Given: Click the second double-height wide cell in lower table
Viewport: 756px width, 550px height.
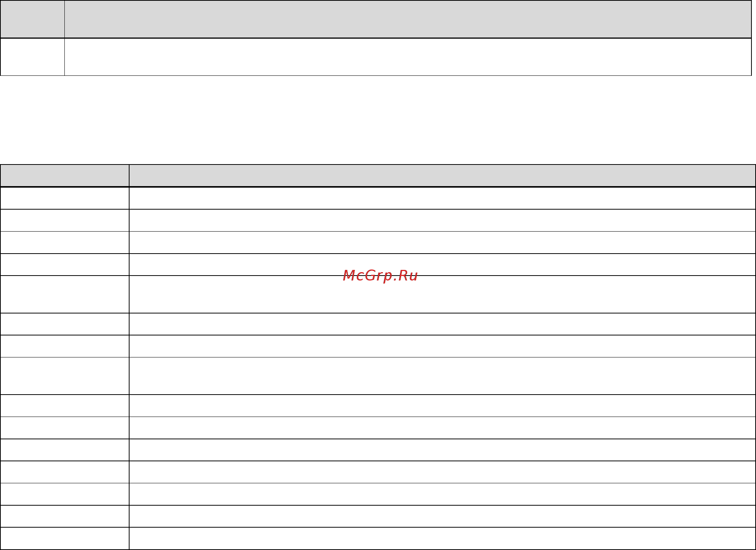Looking at the screenshot, I should 442,376.
